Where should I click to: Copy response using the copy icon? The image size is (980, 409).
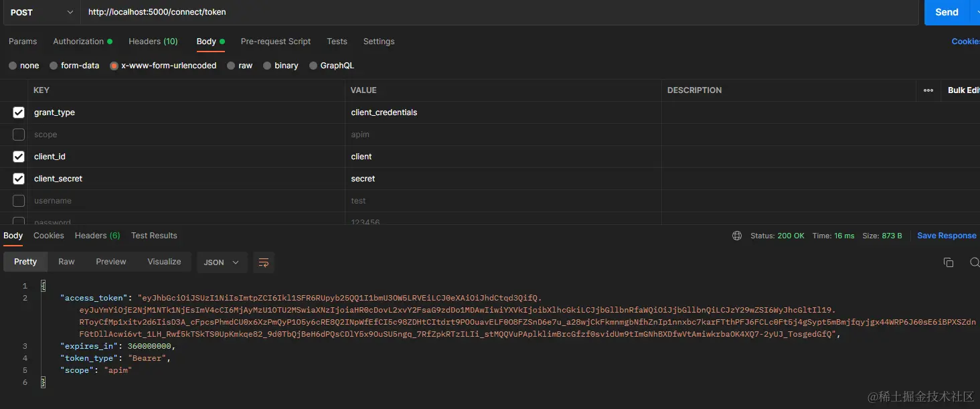pos(948,262)
